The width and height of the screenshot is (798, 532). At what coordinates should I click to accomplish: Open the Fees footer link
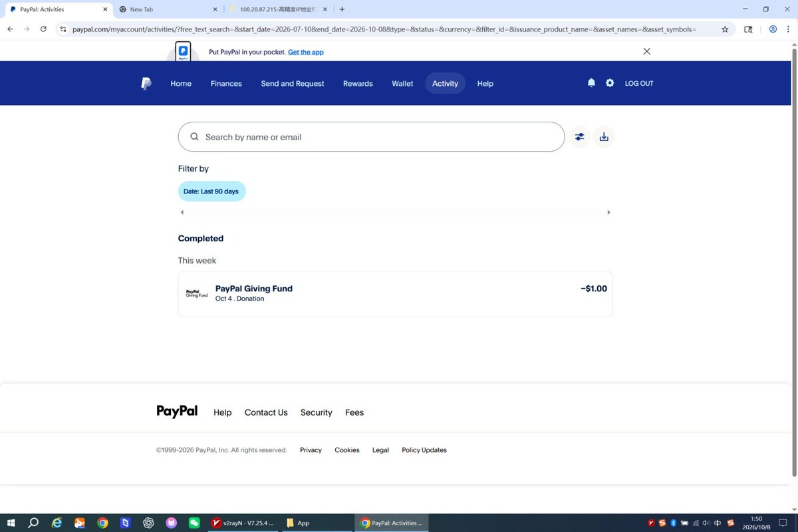coord(354,412)
